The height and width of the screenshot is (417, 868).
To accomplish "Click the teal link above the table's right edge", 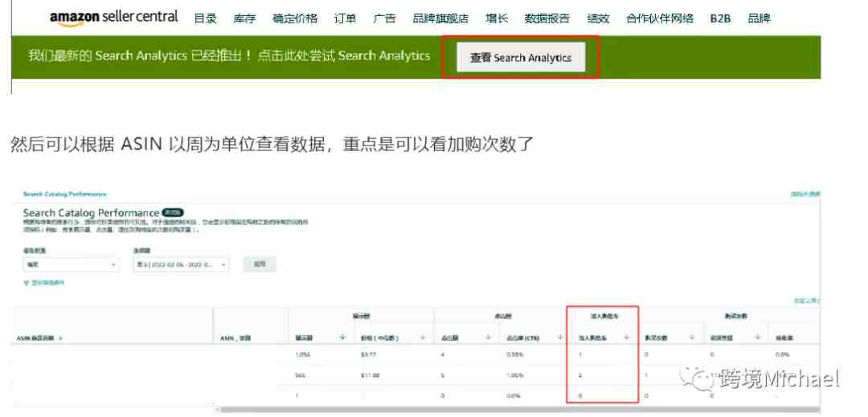I will (x=807, y=300).
